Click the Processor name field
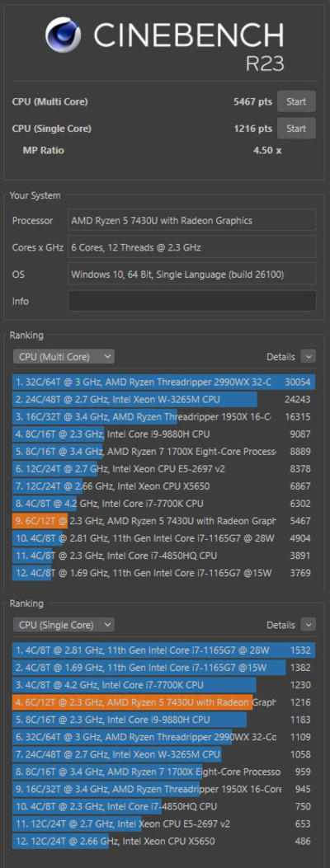The height and width of the screenshot is (868, 330). (x=192, y=220)
